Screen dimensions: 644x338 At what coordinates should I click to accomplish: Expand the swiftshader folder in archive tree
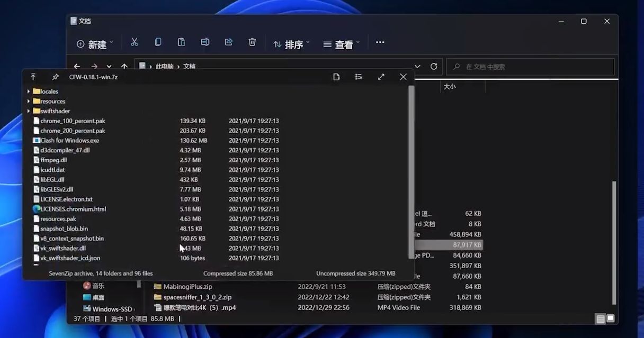point(29,111)
